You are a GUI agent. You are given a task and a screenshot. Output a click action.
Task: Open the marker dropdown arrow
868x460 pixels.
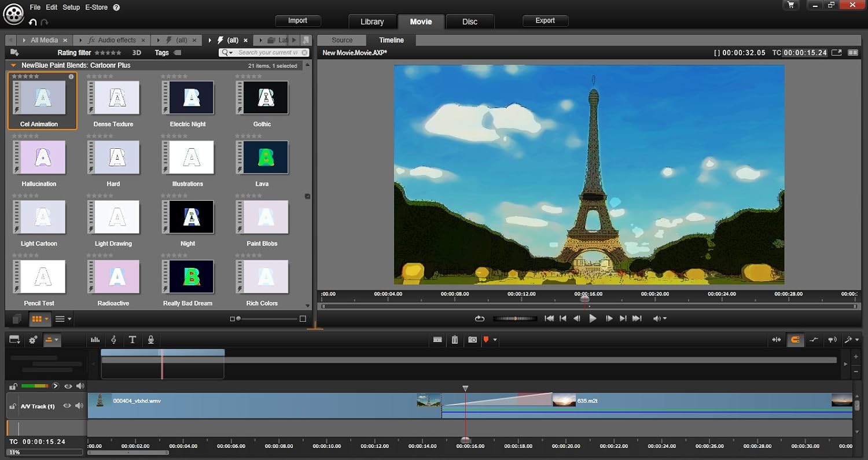495,340
